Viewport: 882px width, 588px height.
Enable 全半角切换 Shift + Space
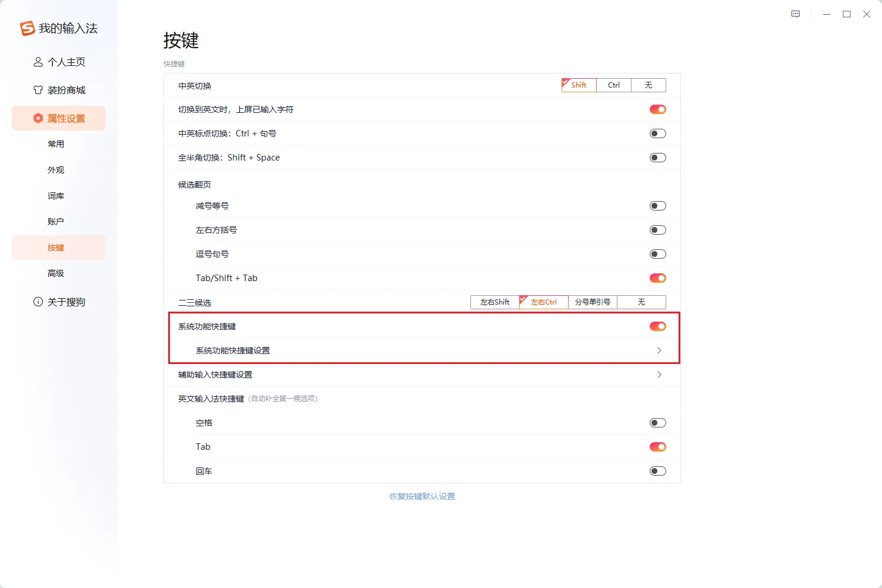(x=657, y=157)
